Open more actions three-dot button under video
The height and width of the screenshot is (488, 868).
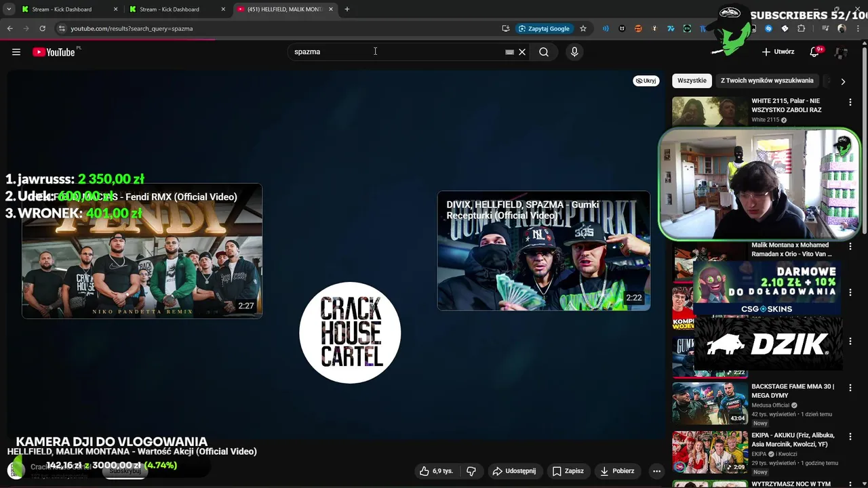(656, 471)
